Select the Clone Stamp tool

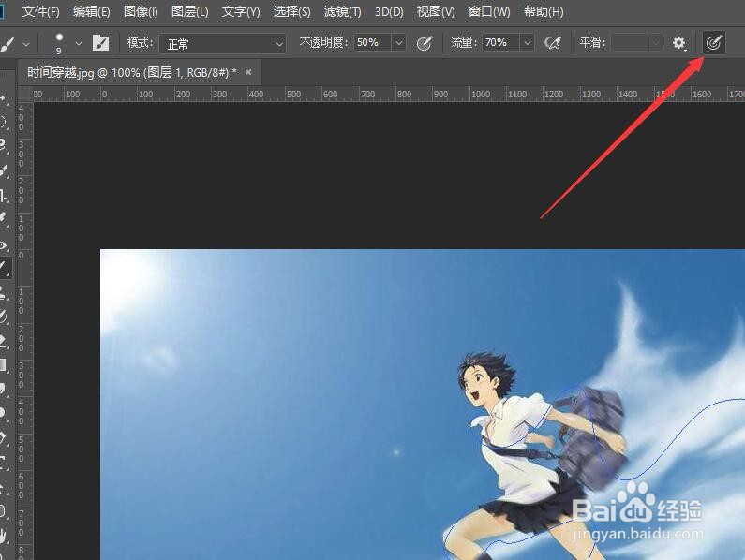[x=4, y=292]
